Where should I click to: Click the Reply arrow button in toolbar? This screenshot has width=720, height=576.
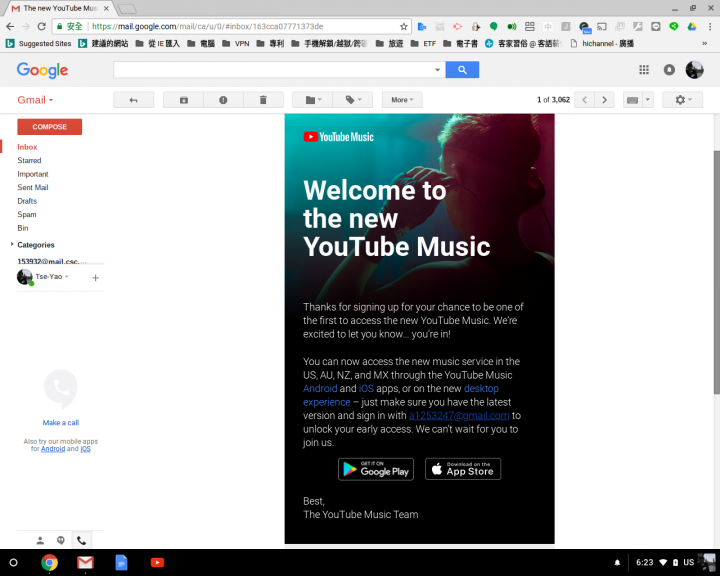point(134,100)
